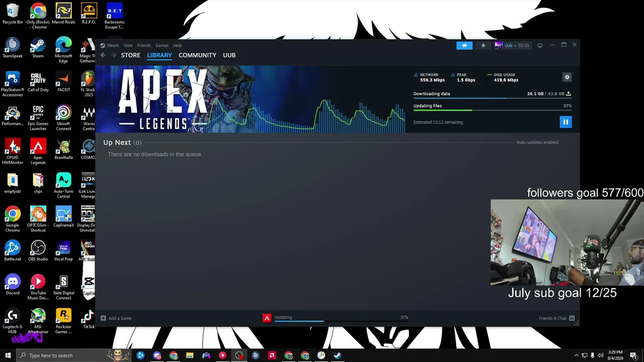Click the Apex icon in Steam footer

[x=267, y=318]
